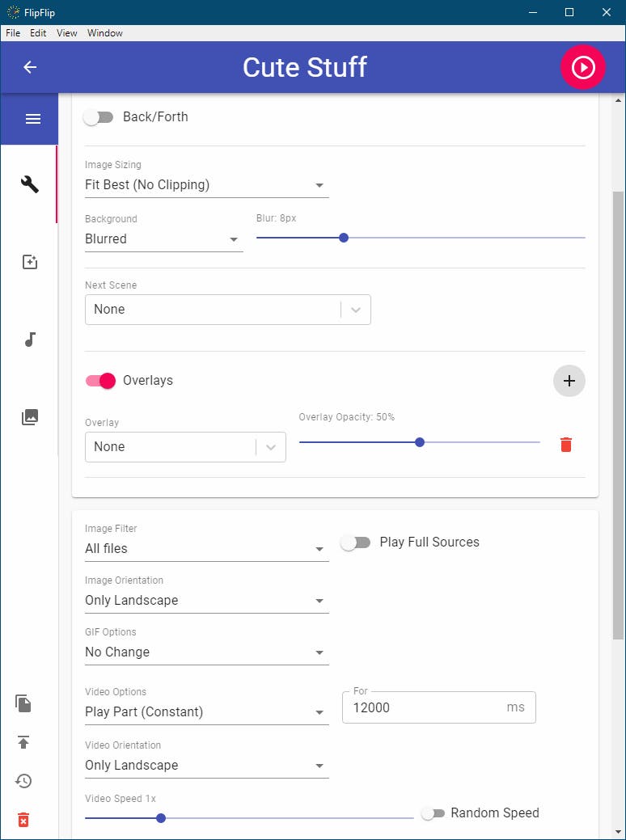The height and width of the screenshot is (840, 626).
Task: Add a new overlay with plus button
Action: 569,381
